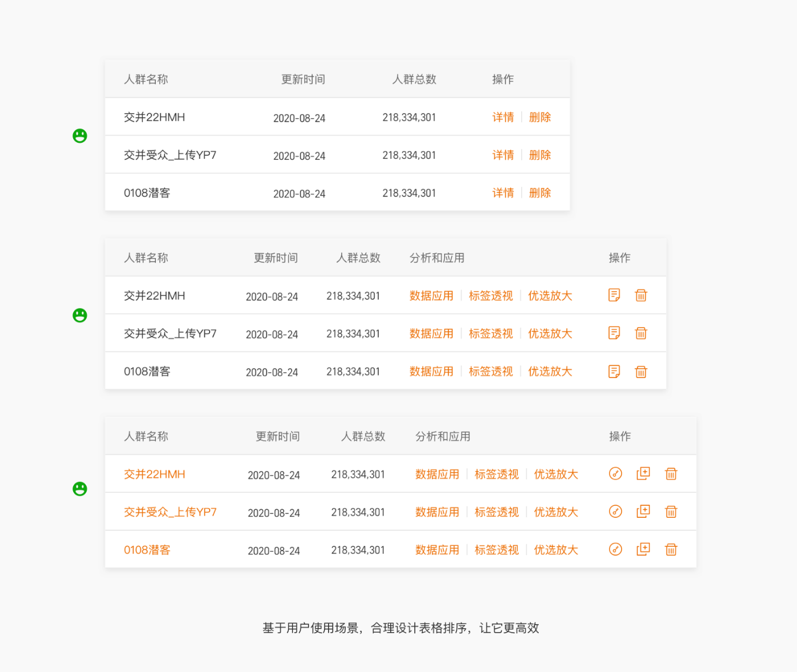Click the 交并受众_上传YP7 orange name link
This screenshot has height=672, width=797.
pyautogui.click(x=169, y=512)
